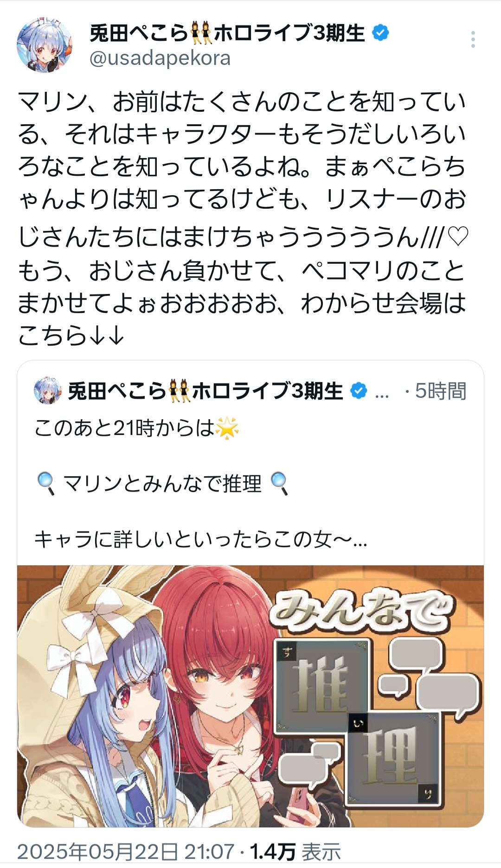Image resolution: width=501 pixels, height=868 pixels.
Task: Tap the author display name 兎田ぺこら
Action: (227, 33)
